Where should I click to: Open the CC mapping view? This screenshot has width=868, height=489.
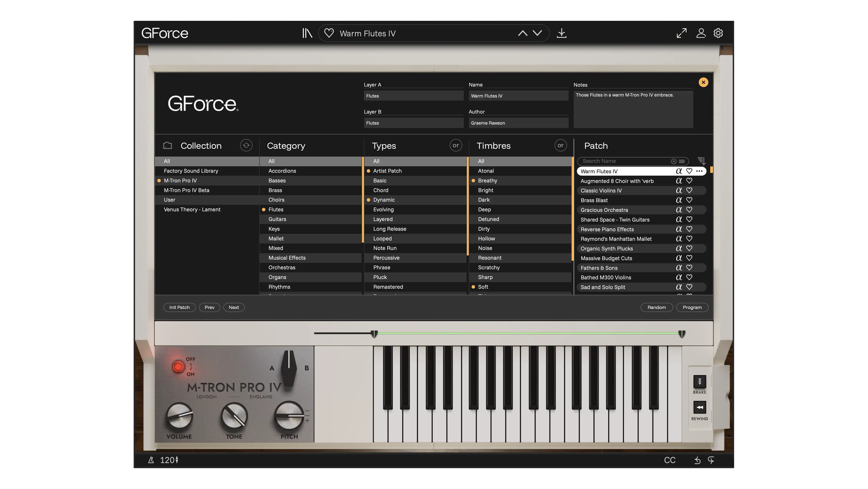(x=669, y=460)
